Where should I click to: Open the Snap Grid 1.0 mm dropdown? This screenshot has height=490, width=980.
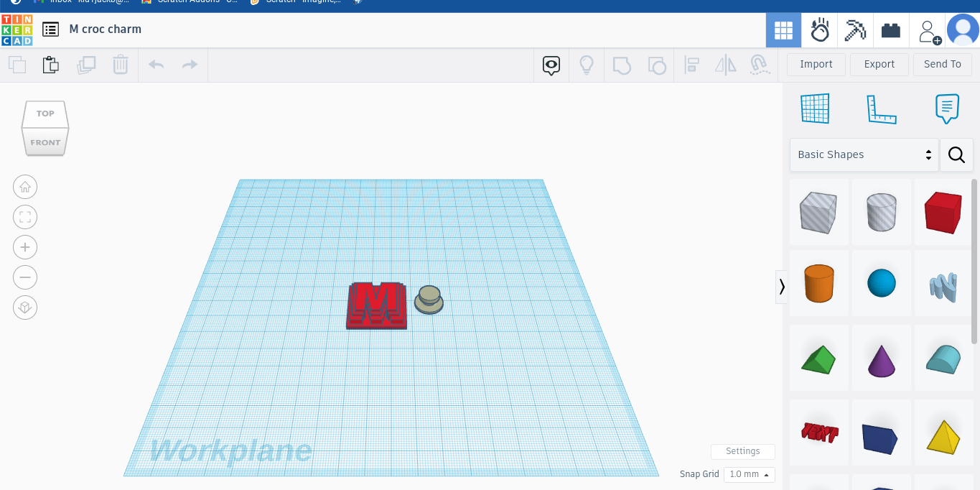pyautogui.click(x=749, y=474)
